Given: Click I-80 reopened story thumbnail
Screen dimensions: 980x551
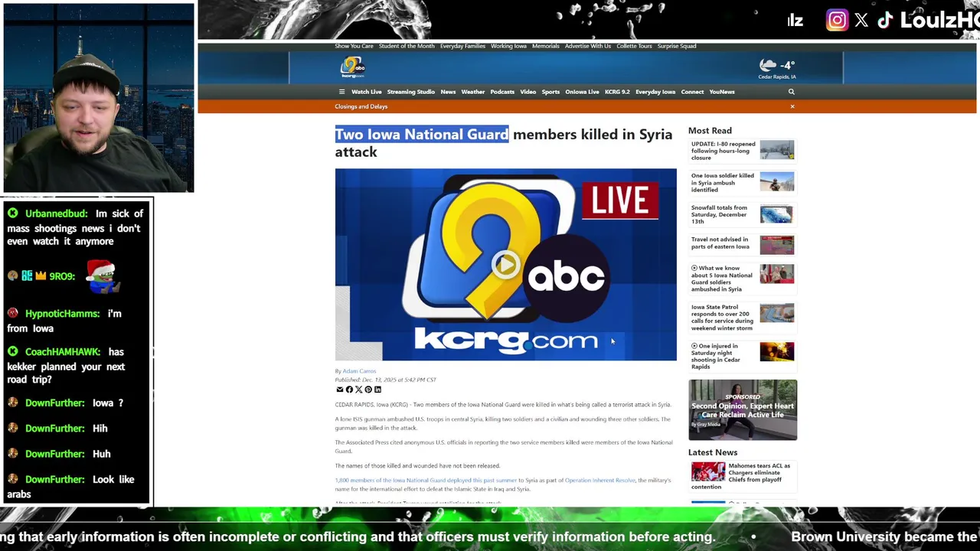Looking at the screenshot, I should pyautogui.click(x=777, y=150).
